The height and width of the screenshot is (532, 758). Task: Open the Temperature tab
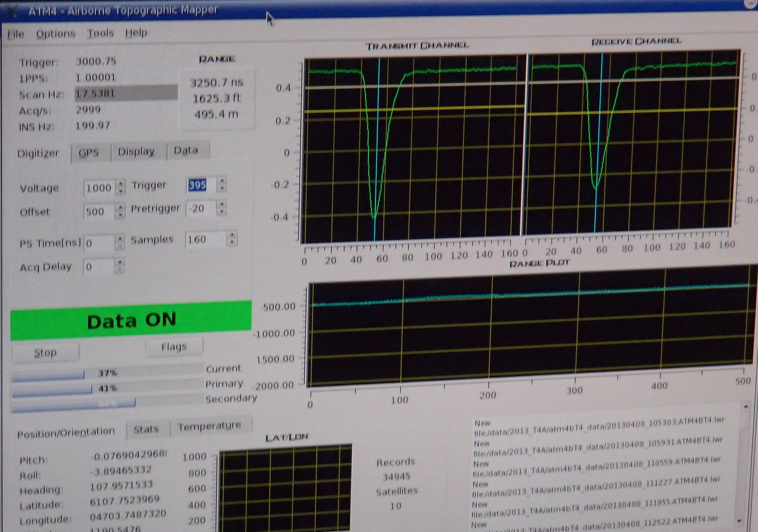(210, 426)
